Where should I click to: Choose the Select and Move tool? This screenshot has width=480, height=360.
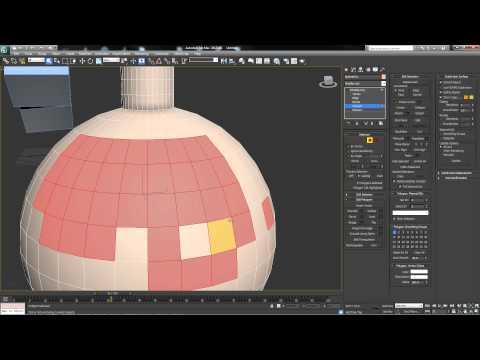click(x=82, y=61)
